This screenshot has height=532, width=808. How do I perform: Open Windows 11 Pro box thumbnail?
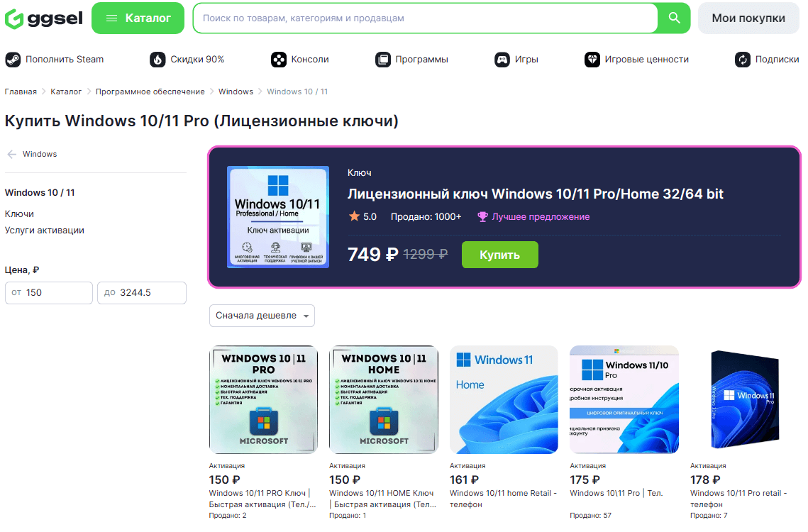(745, 399)
